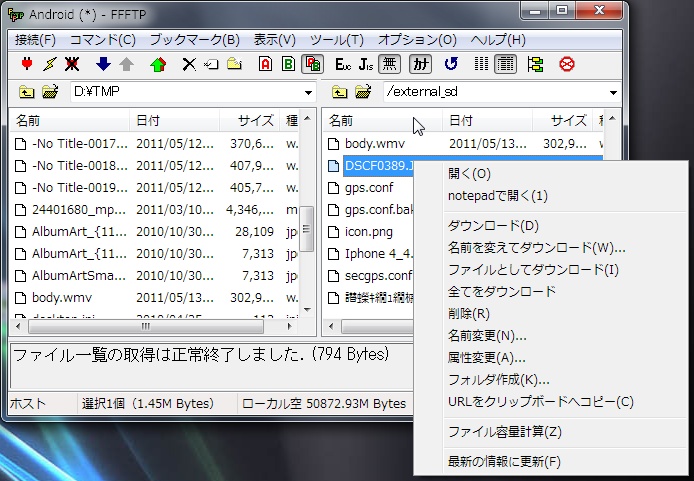Select local file 24401680_mp...
Image resolution: width=694 pixels, height=481 pixels.
[79, 209]
